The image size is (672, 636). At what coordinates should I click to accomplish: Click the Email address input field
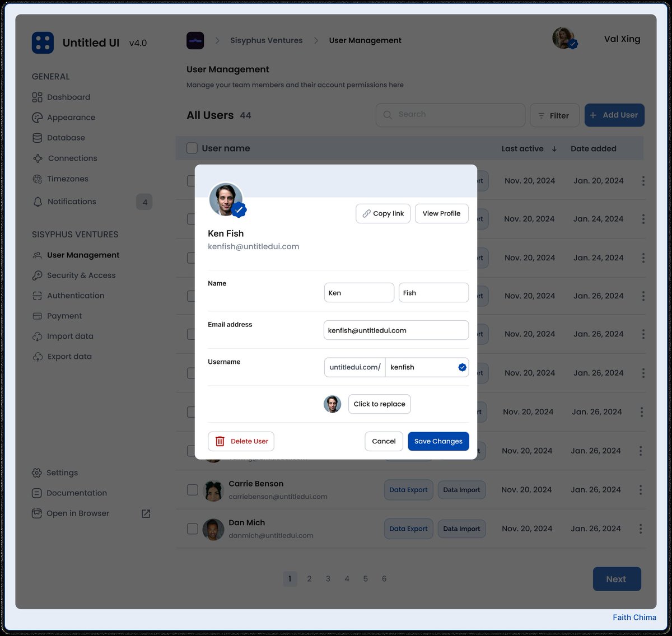click(x=396, y=330)
